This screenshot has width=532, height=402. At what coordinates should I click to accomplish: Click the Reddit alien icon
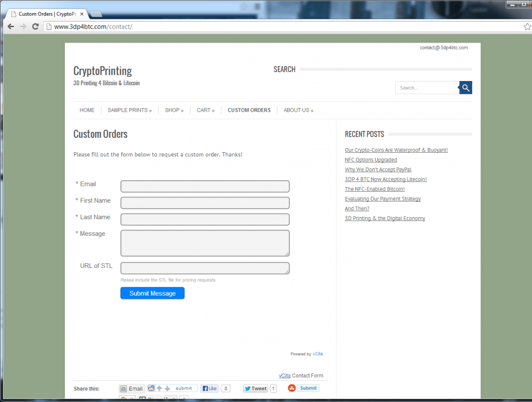click(151, 388)
